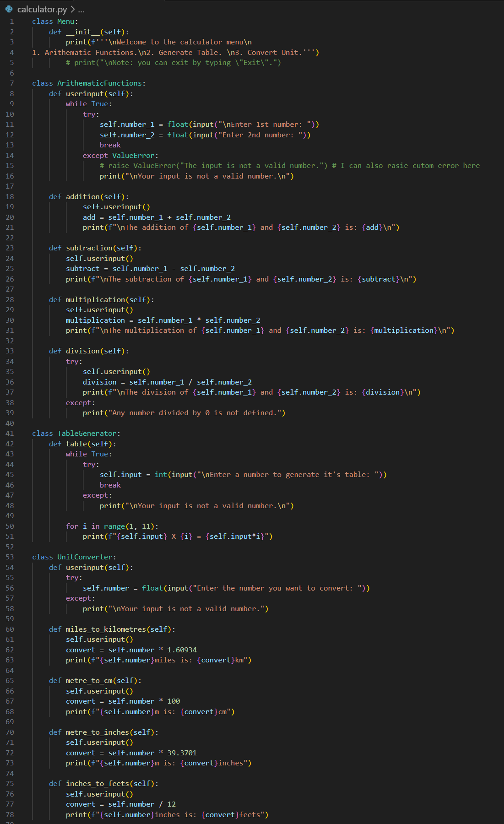Place cursor on the Menu class name

[x=65, y=22]
